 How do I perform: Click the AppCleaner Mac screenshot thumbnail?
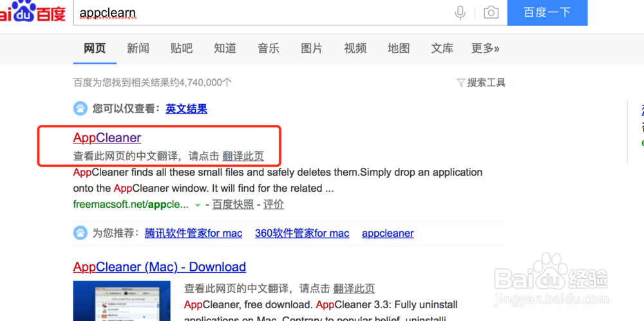point(122,301)
